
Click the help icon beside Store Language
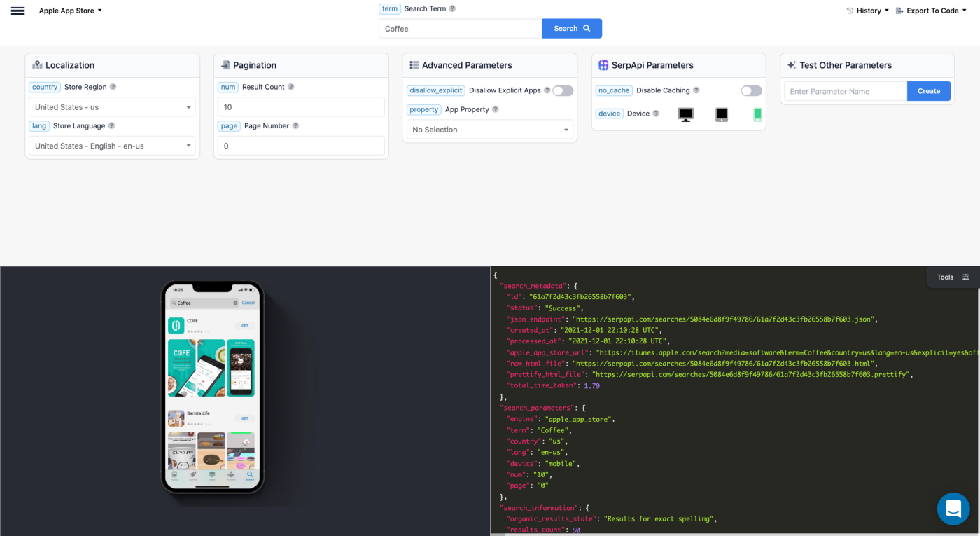tap(111, 126)
